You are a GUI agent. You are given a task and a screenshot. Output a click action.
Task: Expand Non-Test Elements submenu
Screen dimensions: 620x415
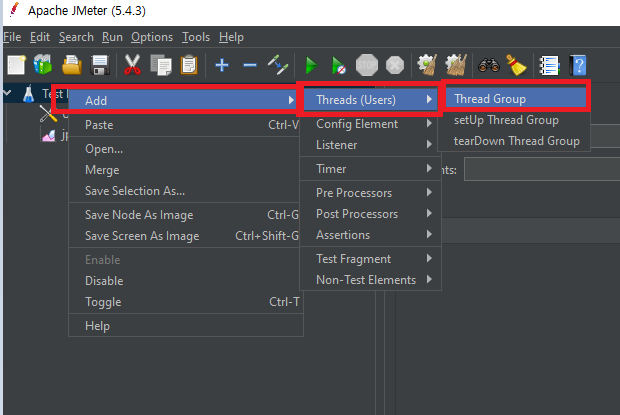pos(370,280)
